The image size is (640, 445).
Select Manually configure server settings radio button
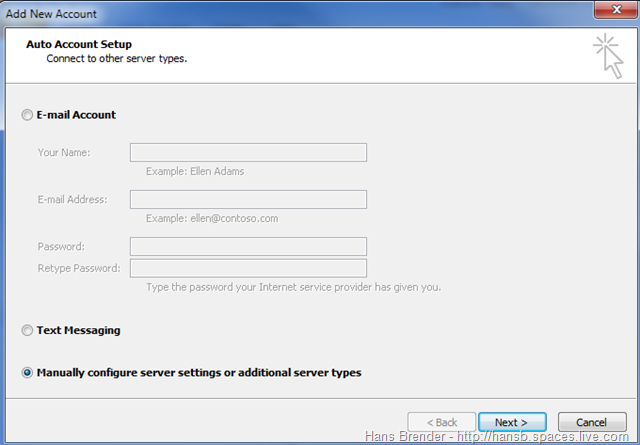pos(27,373)
